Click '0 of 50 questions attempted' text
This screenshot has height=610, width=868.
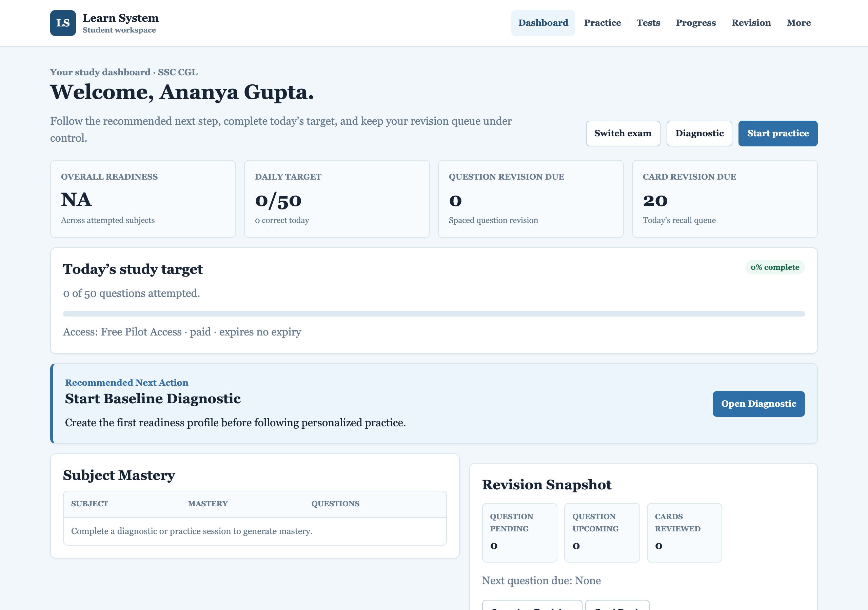click(x=131, y=293)
